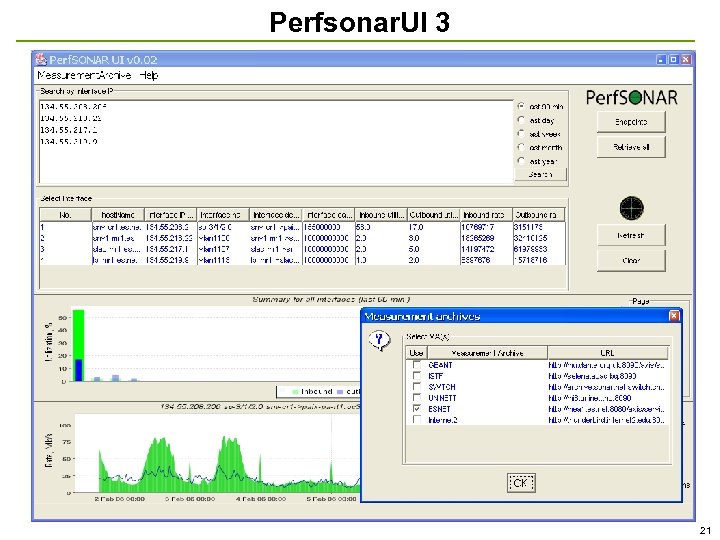Sort by the No. column header

pos(65,215)
